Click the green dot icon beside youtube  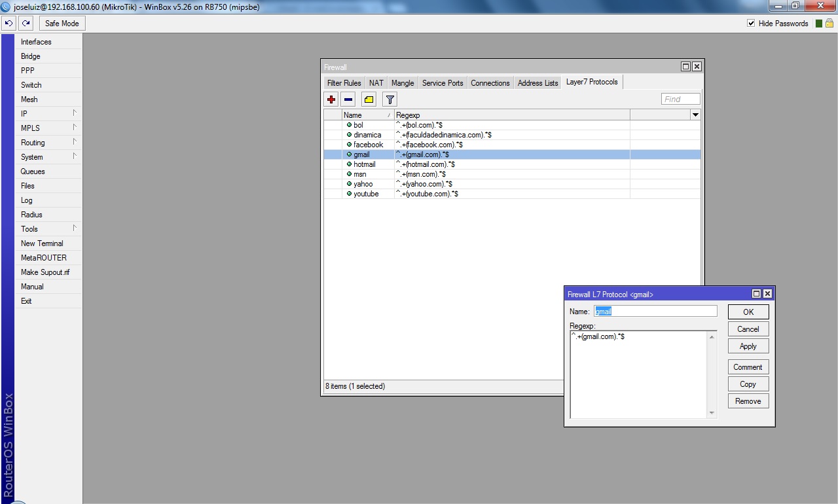pos(349,193)
